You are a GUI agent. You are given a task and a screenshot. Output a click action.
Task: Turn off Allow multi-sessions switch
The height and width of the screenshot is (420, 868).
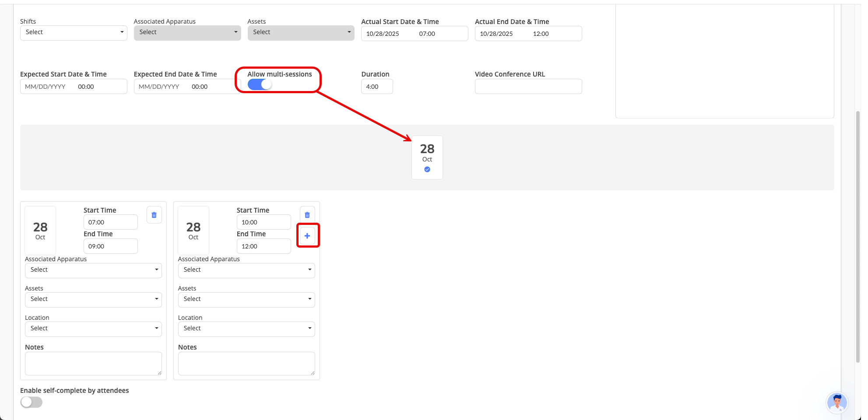click(x=260, y=85)
